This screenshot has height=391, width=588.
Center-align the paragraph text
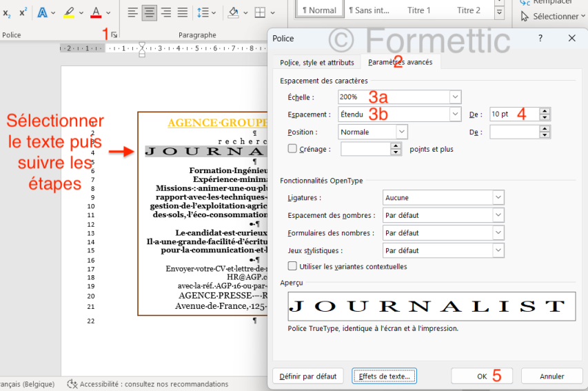tap(150, 12)
